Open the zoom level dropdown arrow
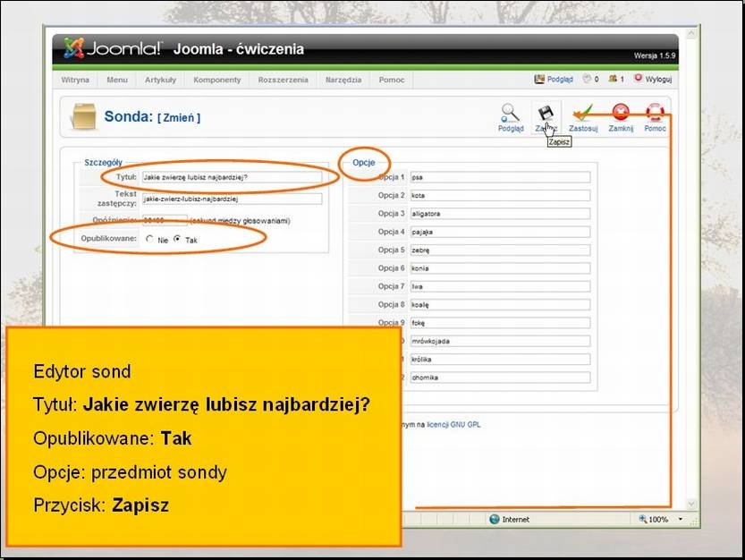 click(681, 519)
